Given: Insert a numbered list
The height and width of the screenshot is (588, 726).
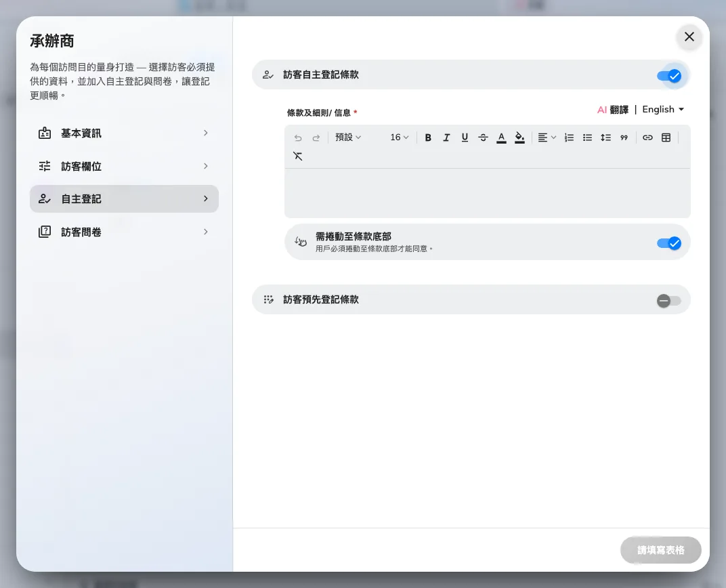Looking at the screenshot, I should pos(569,138).
